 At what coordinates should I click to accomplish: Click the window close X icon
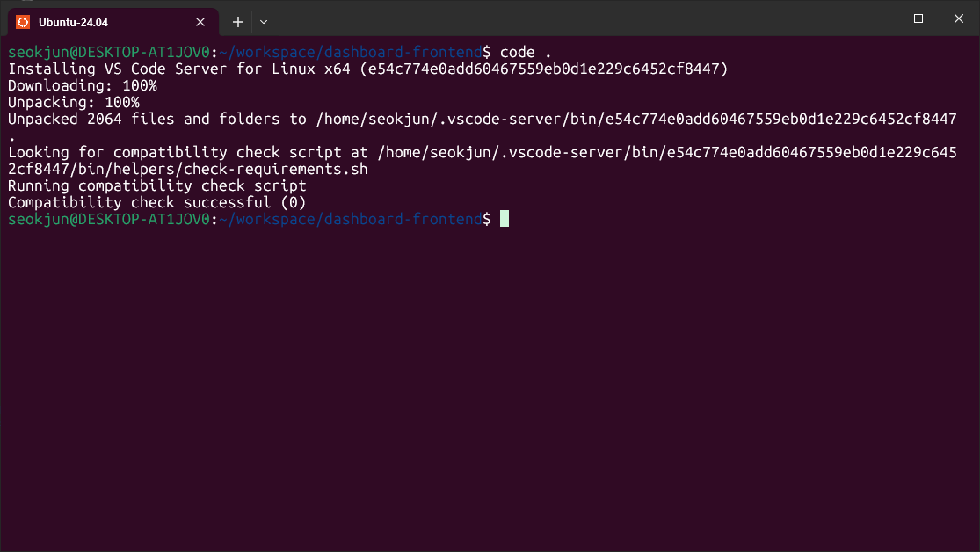point(958,18)
